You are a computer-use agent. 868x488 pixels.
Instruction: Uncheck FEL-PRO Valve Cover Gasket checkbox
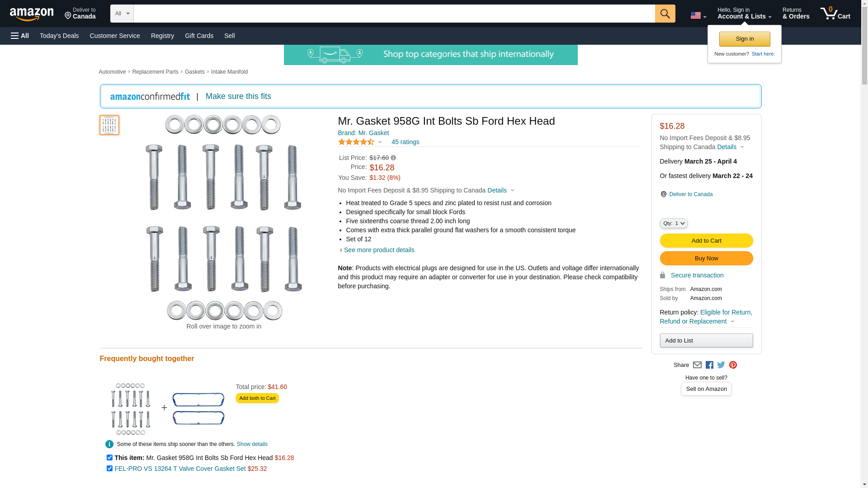click(109, 469)
